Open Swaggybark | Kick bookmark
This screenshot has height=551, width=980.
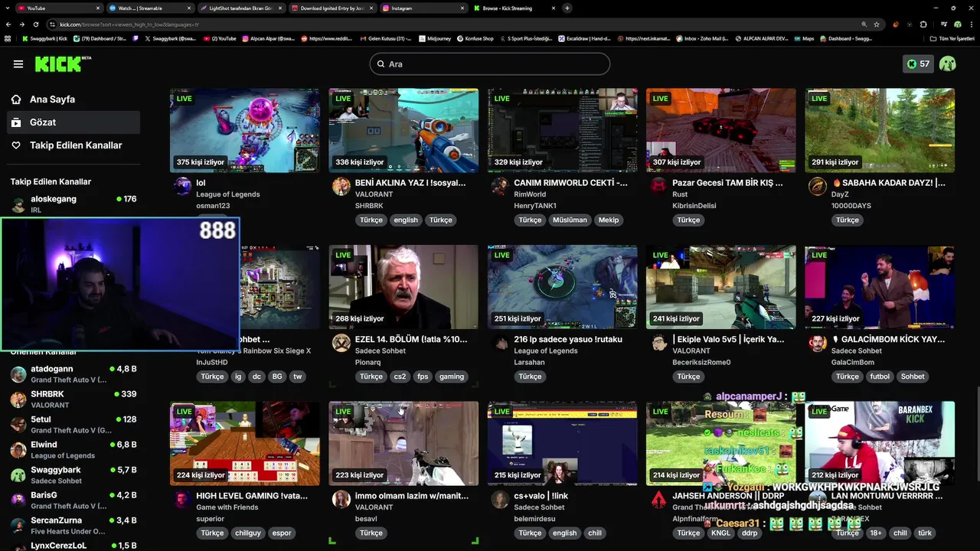click(44, 38)
